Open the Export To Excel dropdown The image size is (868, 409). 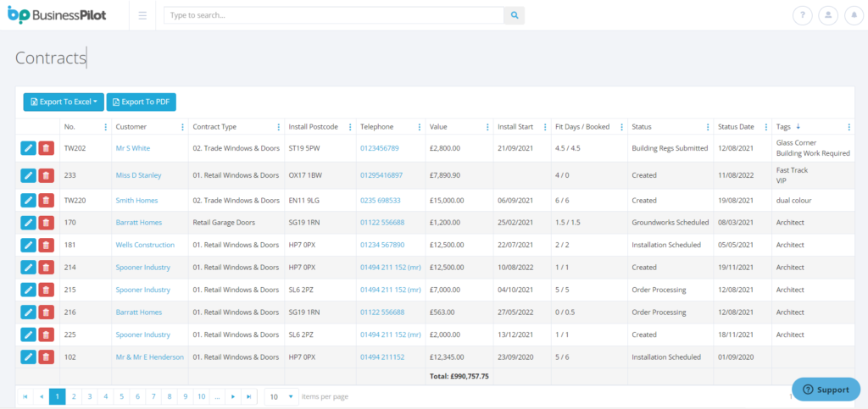64,102
